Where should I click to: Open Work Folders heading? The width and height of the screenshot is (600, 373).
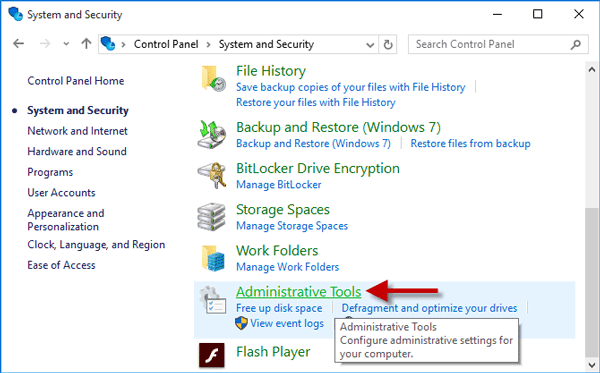pos(277,251)
